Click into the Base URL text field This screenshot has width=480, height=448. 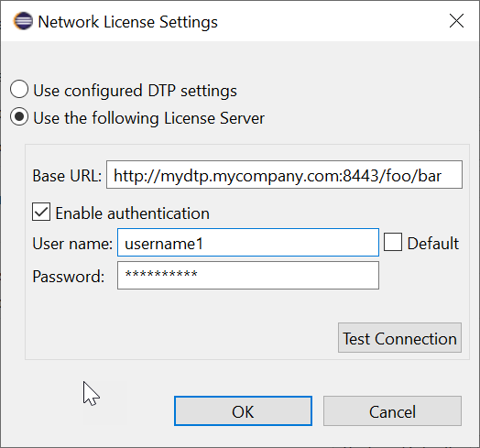(x=284, y=175)
